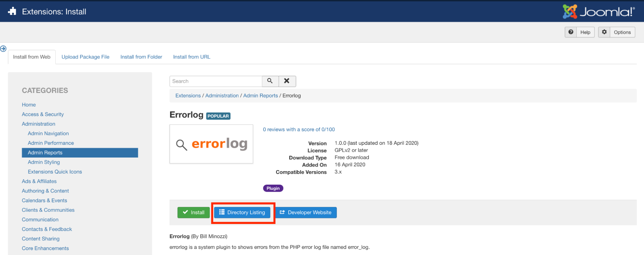Click the green Install button

(193, 212)
